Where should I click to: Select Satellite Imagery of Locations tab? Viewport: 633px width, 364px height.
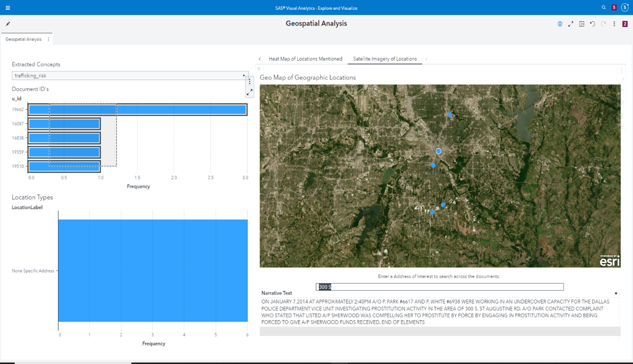pos(385,59)
